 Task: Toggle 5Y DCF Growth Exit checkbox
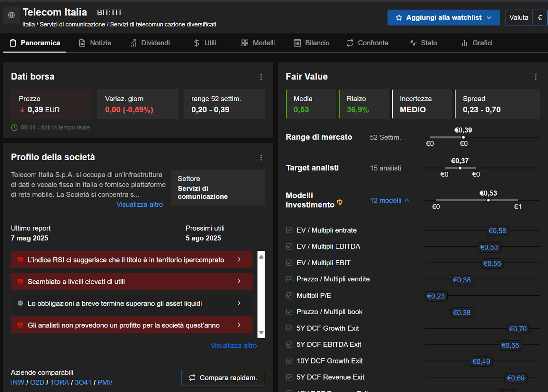pyautogui.click(x=289, y=328)
